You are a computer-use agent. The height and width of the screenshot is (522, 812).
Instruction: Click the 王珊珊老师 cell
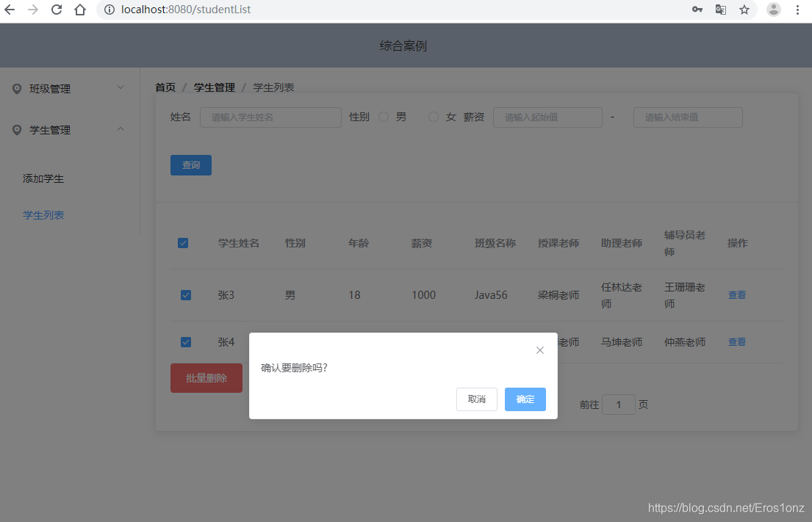[685, 295]
